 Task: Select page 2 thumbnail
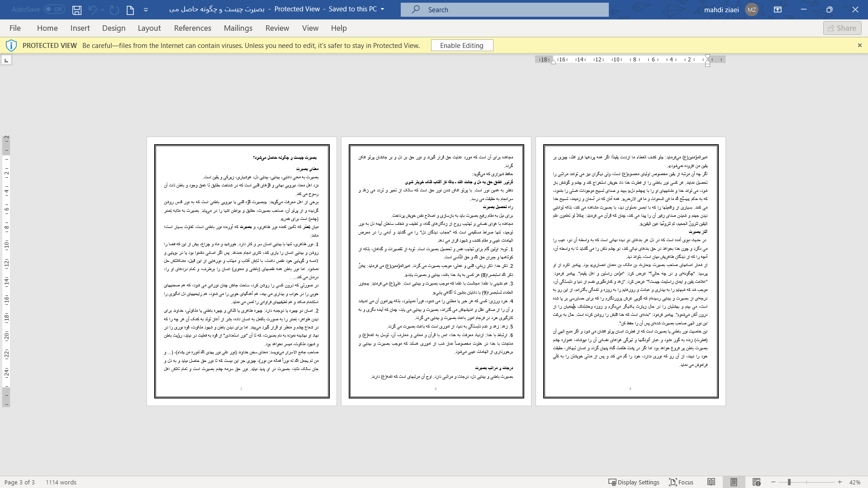pos(436,271)
